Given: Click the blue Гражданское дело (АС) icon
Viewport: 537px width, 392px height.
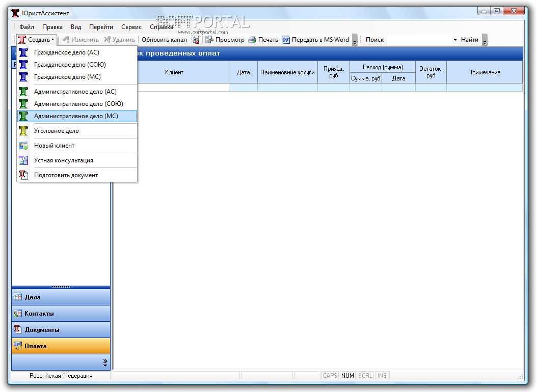Looking at the screenshot, I should tap(23, 52).
